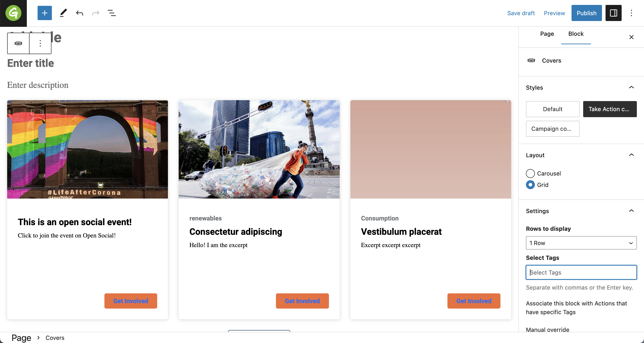
Task: Click the Greenpeace site logo
Action: coord(13,13)
